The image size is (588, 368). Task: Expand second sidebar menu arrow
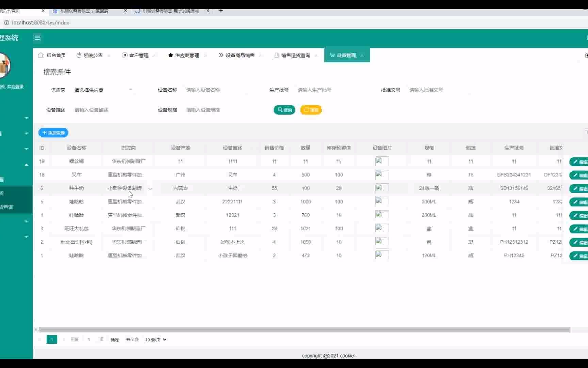point(27,134)
